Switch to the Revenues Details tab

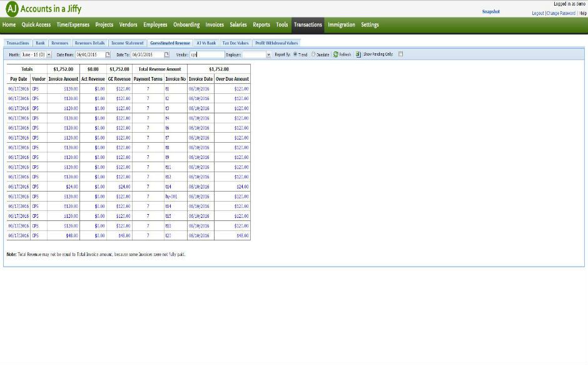click(x=89, y=43)
